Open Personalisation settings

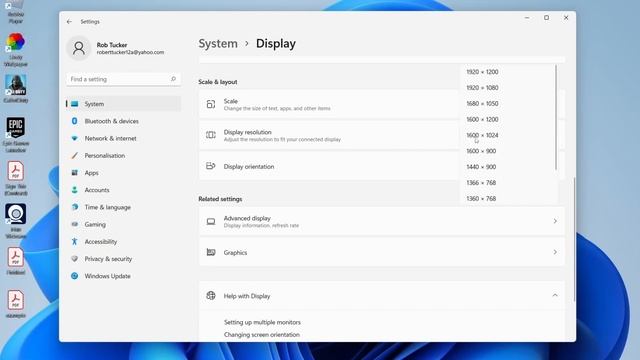123,156
